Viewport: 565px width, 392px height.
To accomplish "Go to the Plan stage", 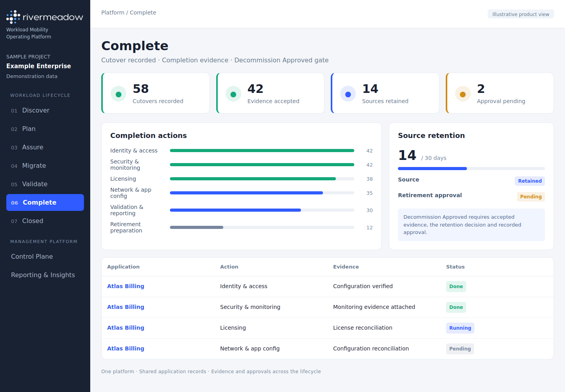I will click(45, 129).
